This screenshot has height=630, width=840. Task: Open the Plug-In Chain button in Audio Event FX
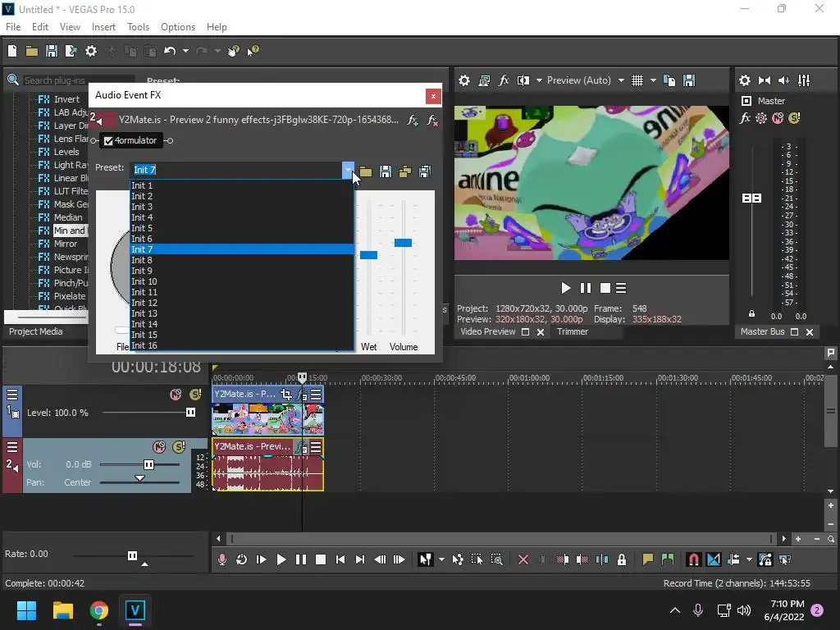coord(413,120)
